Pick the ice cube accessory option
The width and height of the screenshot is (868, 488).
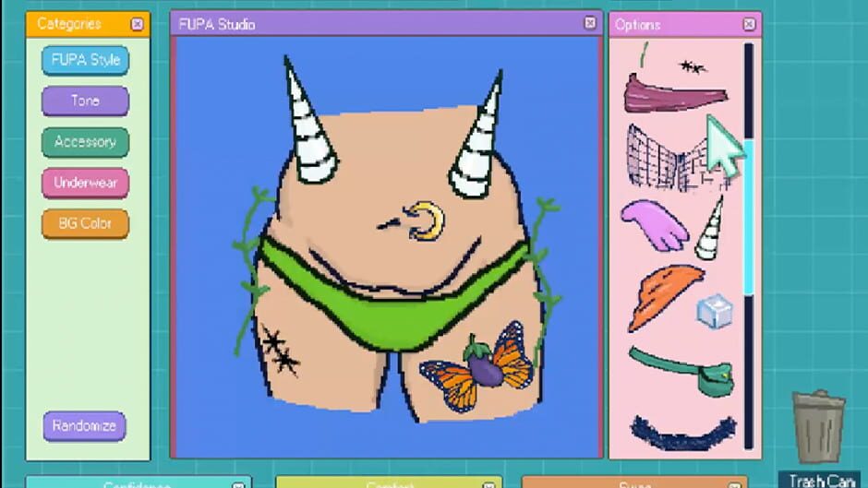coord(713,311)
